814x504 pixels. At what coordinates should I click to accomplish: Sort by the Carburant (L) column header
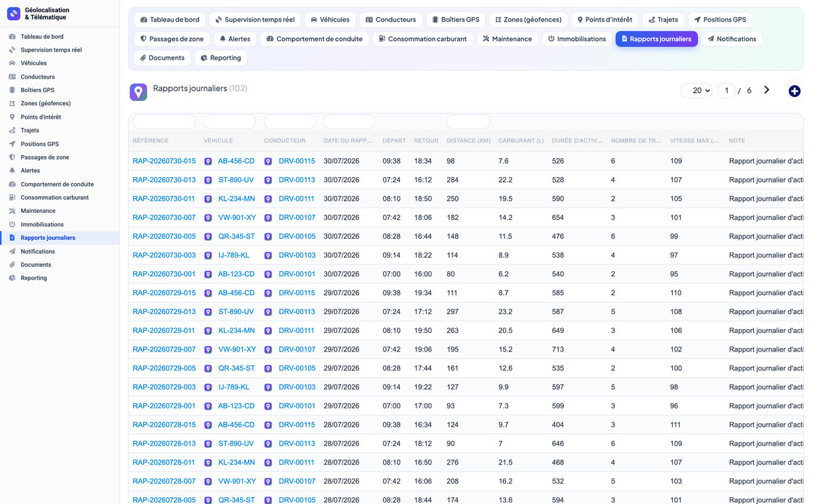(521, 140)
